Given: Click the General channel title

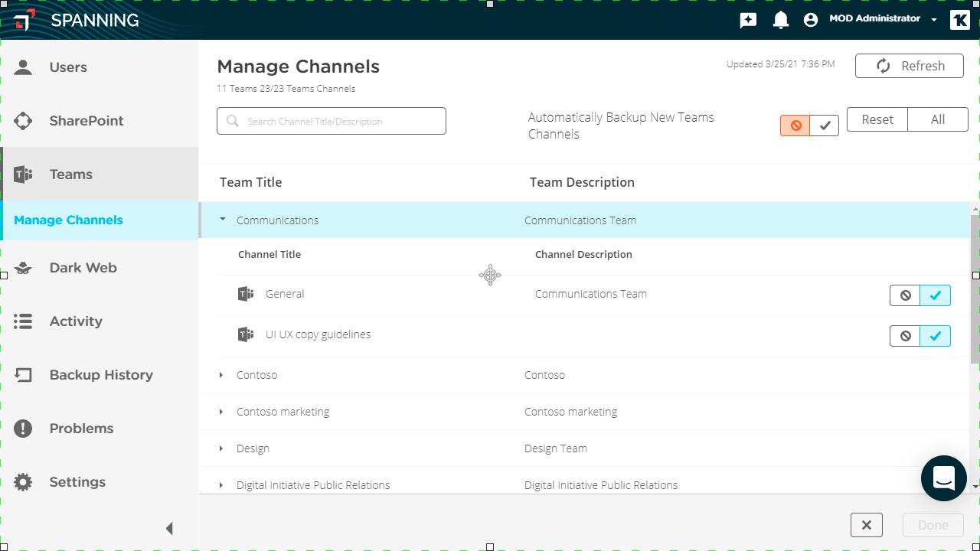Looking at the screenshot, I should (285, 294).
